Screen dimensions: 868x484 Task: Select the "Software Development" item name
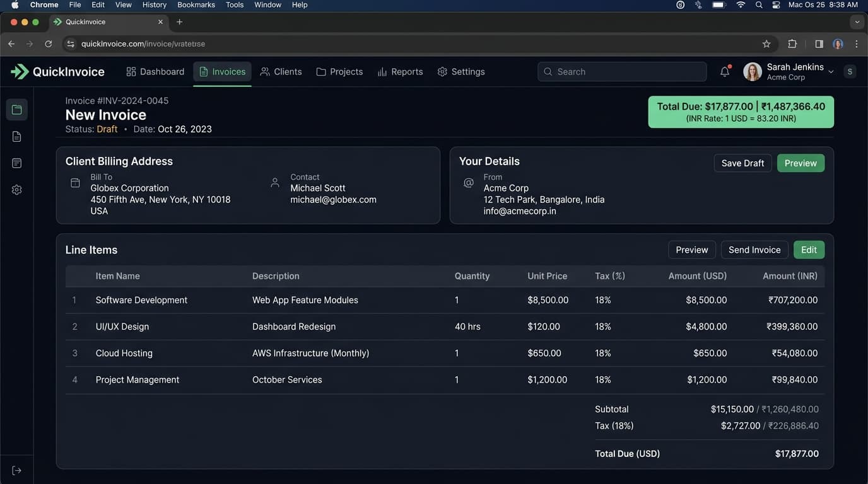[141, 301]
